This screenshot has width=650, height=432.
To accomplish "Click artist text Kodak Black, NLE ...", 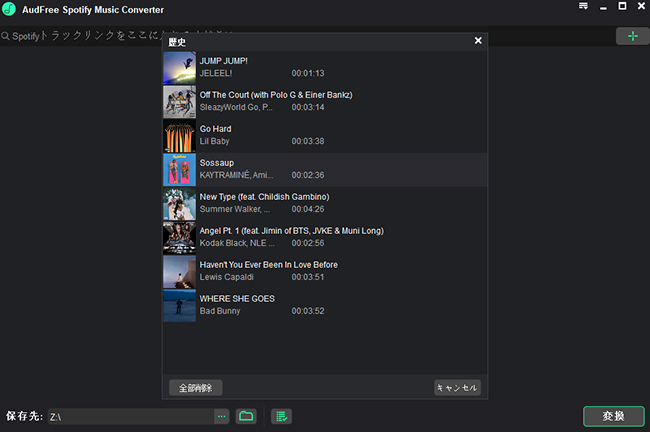I will [237, 243].
